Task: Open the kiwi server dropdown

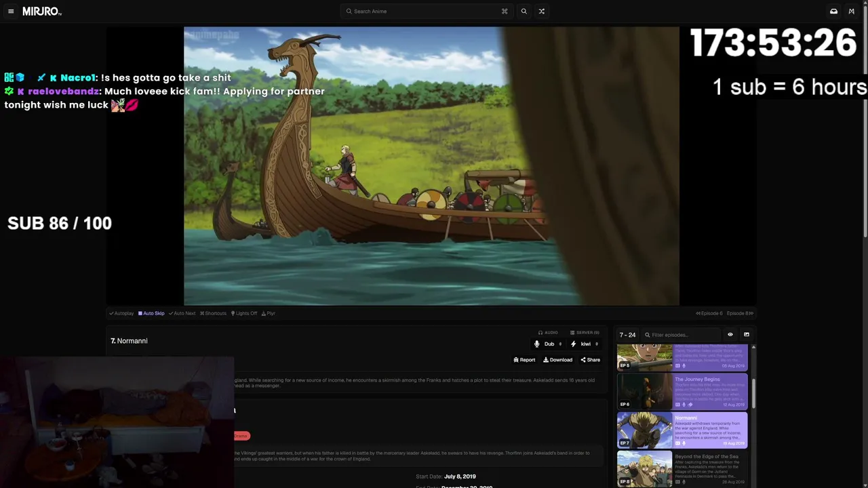Action: [x=585, y=344]
